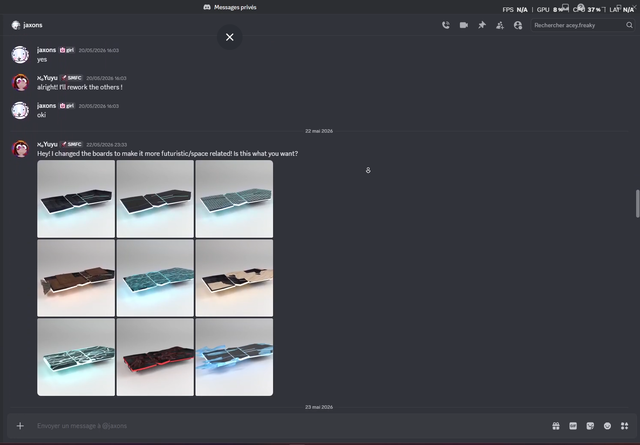
Task: Open the cyan water-pattern board, middle row
Action: (155, 278)
